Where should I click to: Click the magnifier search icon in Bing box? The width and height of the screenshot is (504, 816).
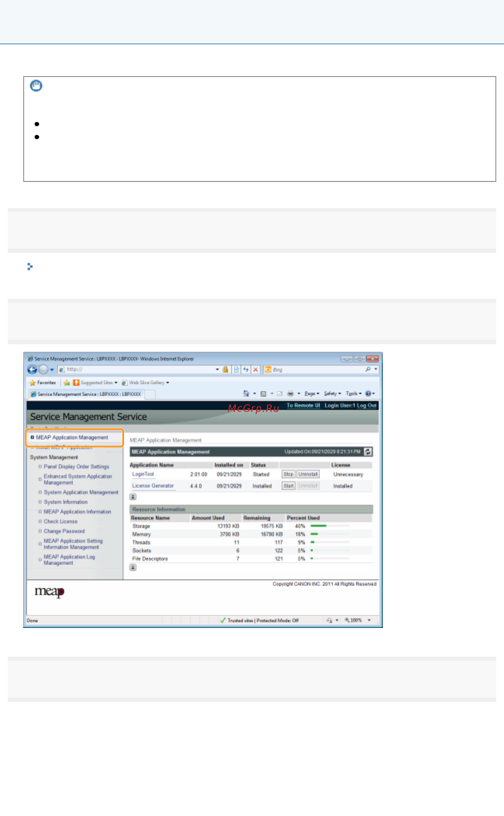point(368,369)
